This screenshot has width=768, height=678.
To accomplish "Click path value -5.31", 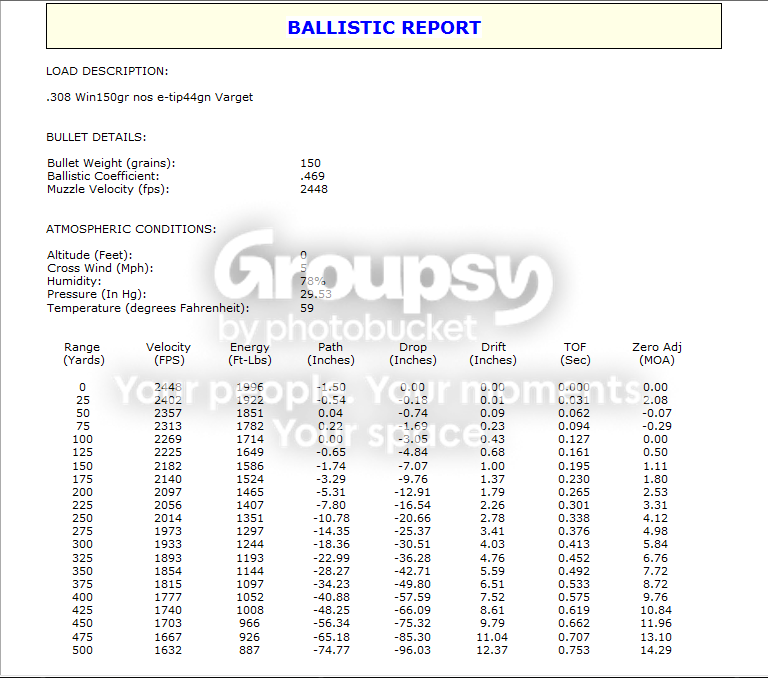I will [x=331, y=492].
